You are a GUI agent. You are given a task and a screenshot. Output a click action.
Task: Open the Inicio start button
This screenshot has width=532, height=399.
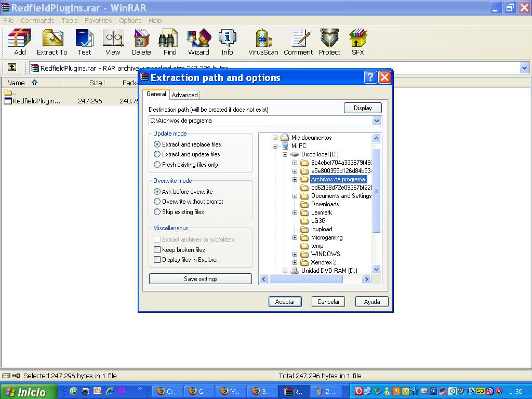tap(28, 392)
